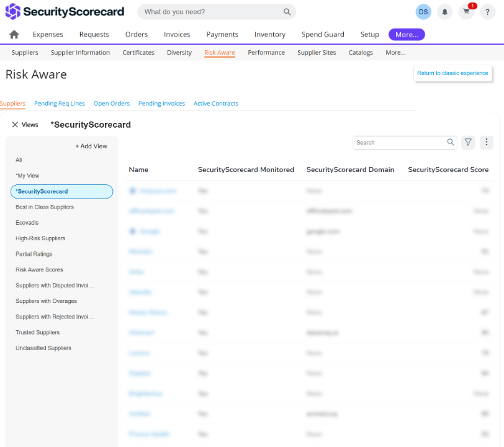Screen dimensions: 504x447
Task: Open the Expenses menu
Action: point(48,34)
